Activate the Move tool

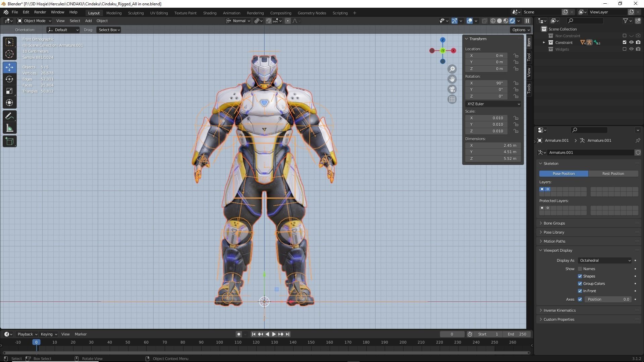click(9, 67)
